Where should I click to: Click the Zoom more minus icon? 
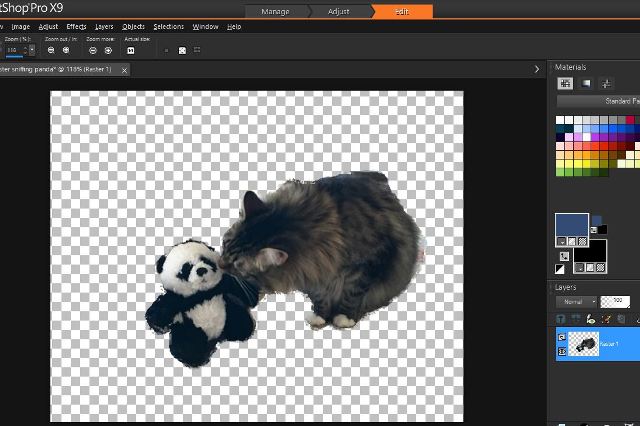(x=92, y=49)
